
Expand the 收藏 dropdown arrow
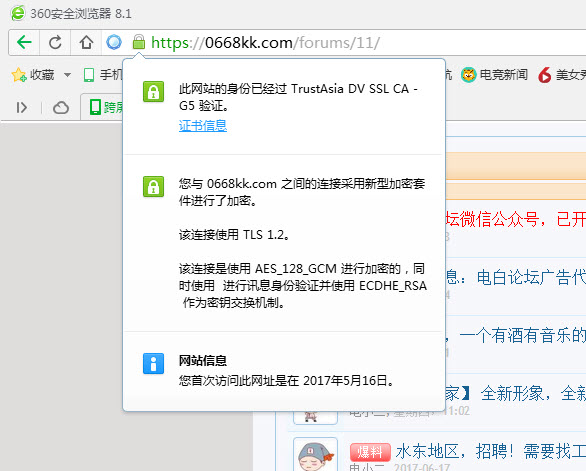[x=67, y=75]
